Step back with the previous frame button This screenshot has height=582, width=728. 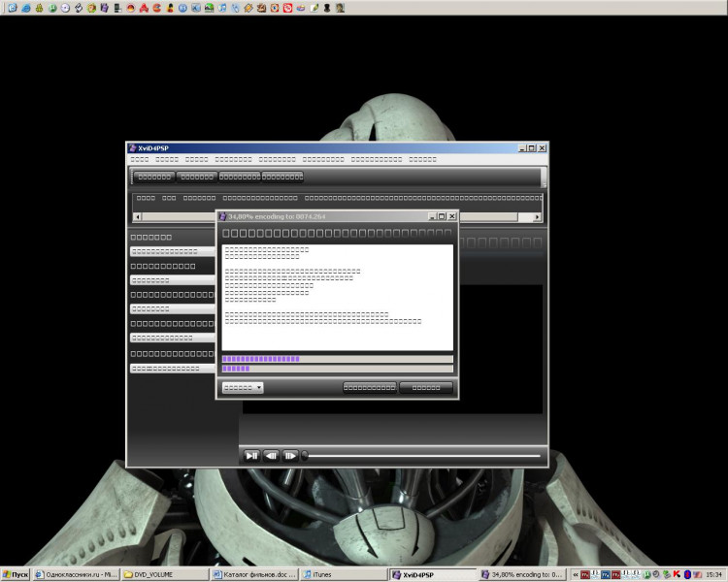[x=271, y=455]
